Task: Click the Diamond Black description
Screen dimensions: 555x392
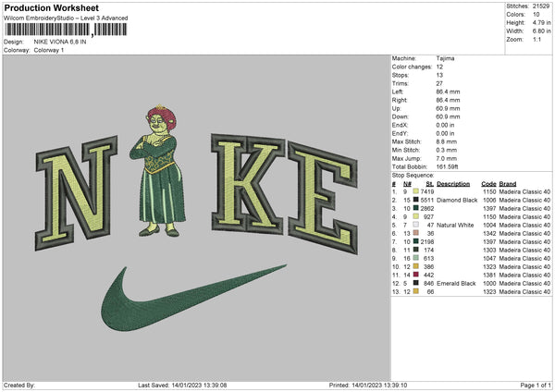Action: pos(457,201)
